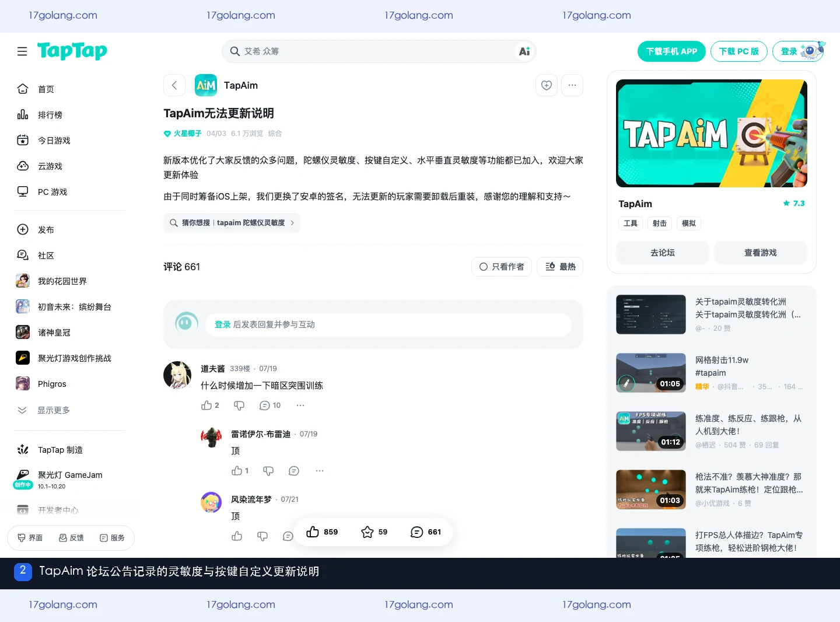Open the TAPAIM game banner image

(712, 134)
